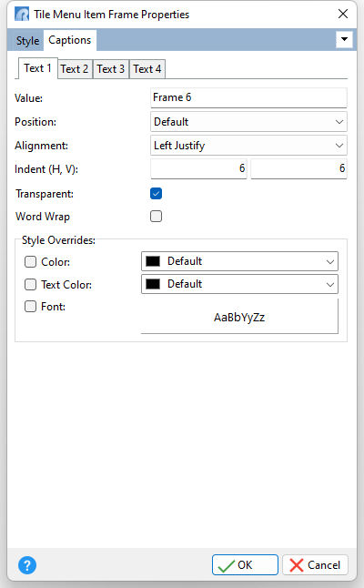This screenshot has width=364, height=588.
Task: Click the blue help question mark icon
Action: click(x=27, y=564)
